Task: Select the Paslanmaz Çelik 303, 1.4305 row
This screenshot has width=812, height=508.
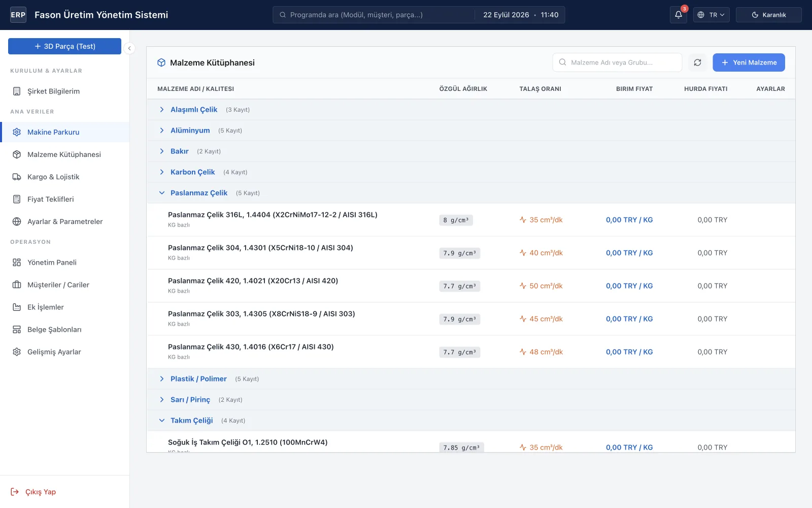Action: pos(471,319)
